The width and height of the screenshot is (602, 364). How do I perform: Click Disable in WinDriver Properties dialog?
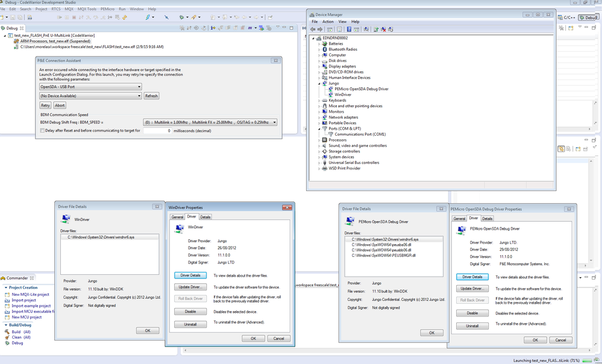[190, 312]
